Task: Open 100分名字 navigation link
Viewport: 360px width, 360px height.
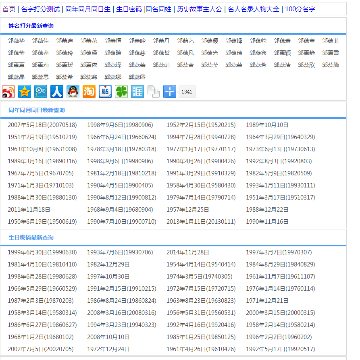Action: [300, 9]
